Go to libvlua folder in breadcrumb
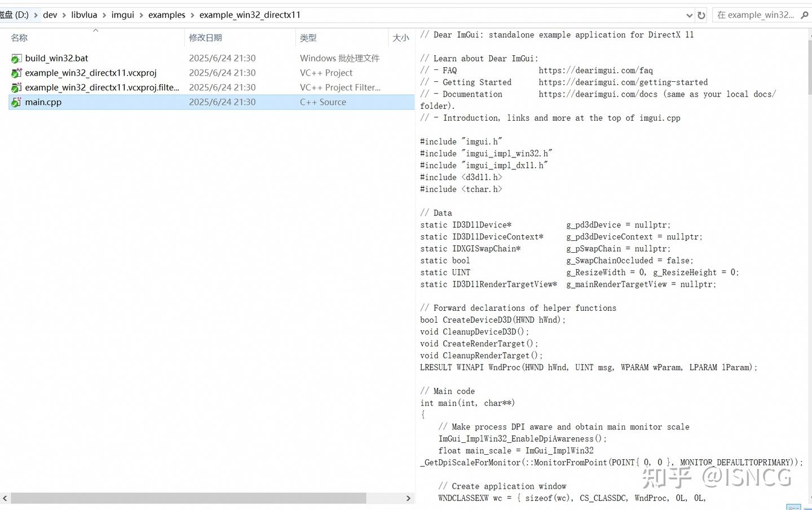Viewport: 812px width, 510px height. pos(84,15)
